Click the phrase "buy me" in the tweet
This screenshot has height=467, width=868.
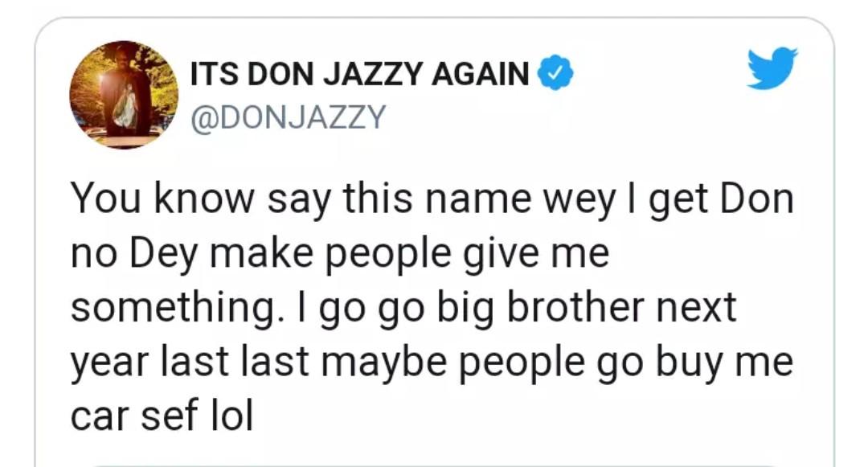(725, 363)
